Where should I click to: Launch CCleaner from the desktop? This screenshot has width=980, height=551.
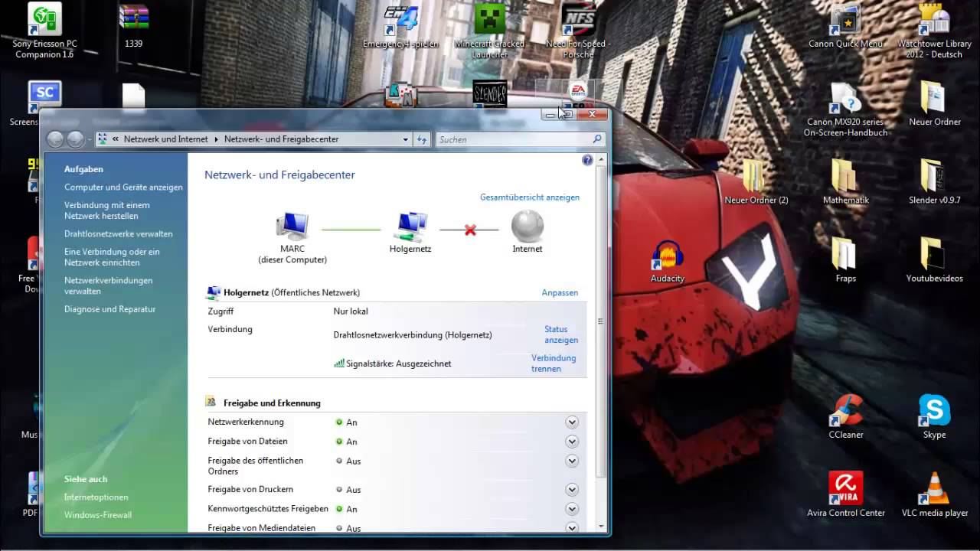[845, 416]
